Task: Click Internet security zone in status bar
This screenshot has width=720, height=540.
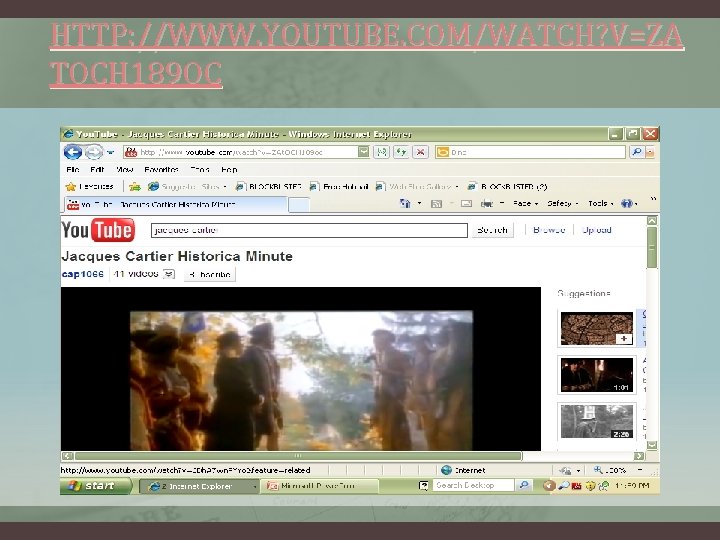Action: [463, 470]
